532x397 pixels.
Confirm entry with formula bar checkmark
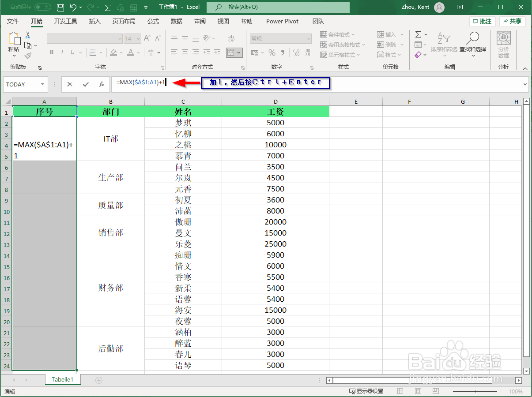[x=86, y=84]
